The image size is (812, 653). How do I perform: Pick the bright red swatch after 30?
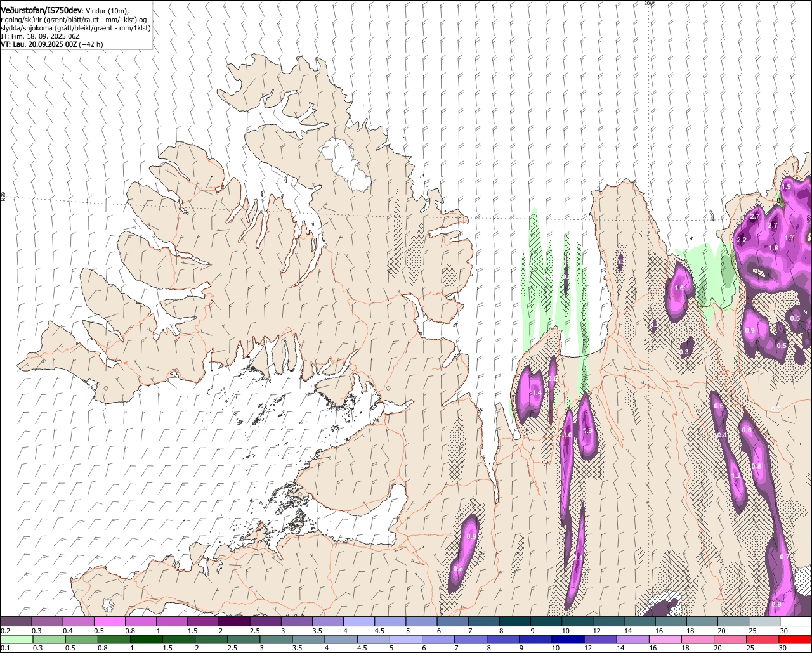click(x=796, y=640)
